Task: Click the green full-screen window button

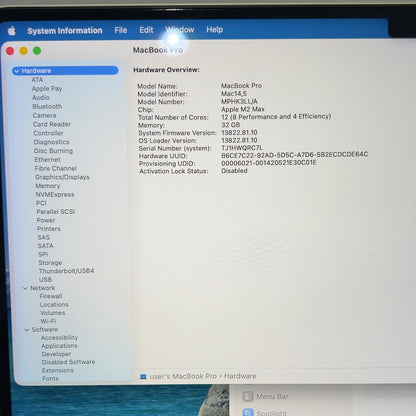Action: [x=37, y=51]
